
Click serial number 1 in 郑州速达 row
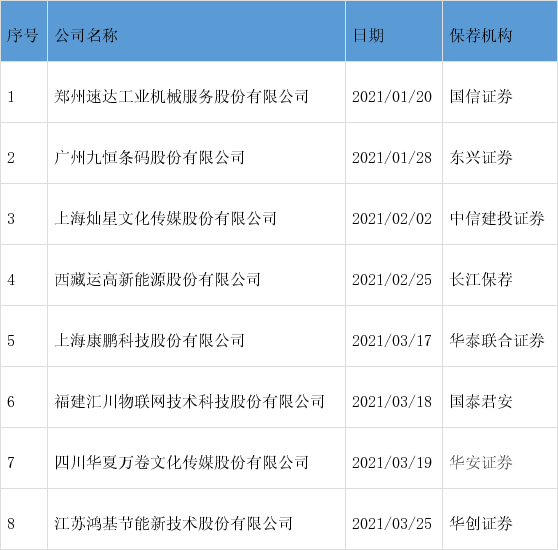click(x=11, y=97)
